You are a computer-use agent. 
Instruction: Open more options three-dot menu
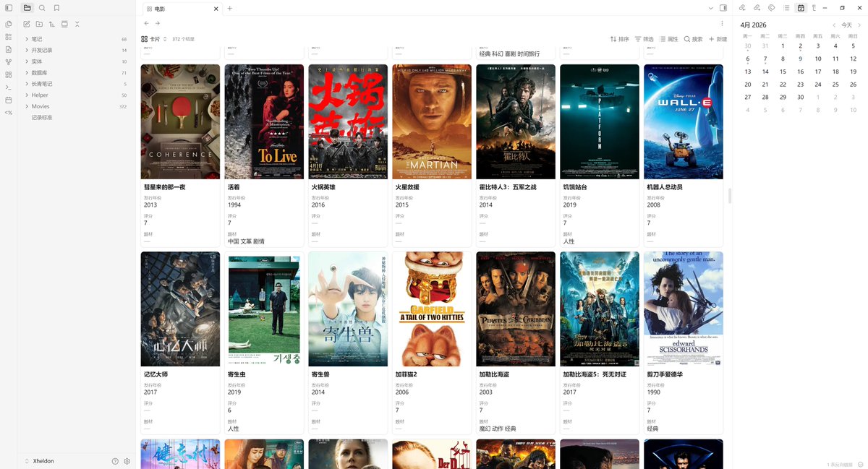click(722, 23)
